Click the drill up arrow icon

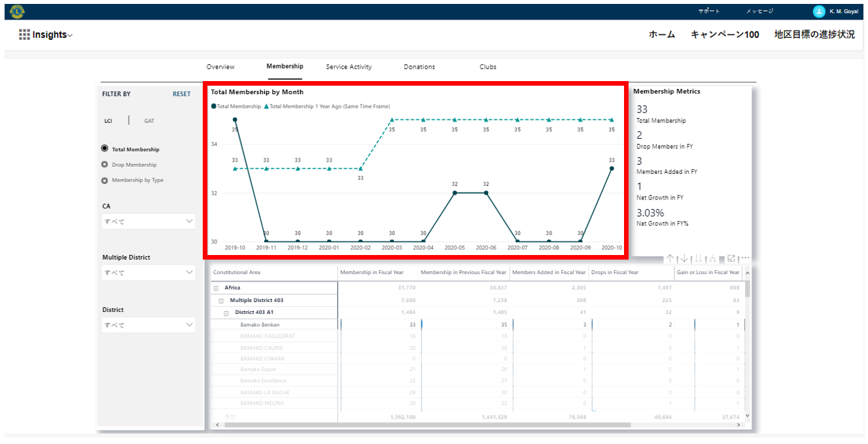[670, 259]
